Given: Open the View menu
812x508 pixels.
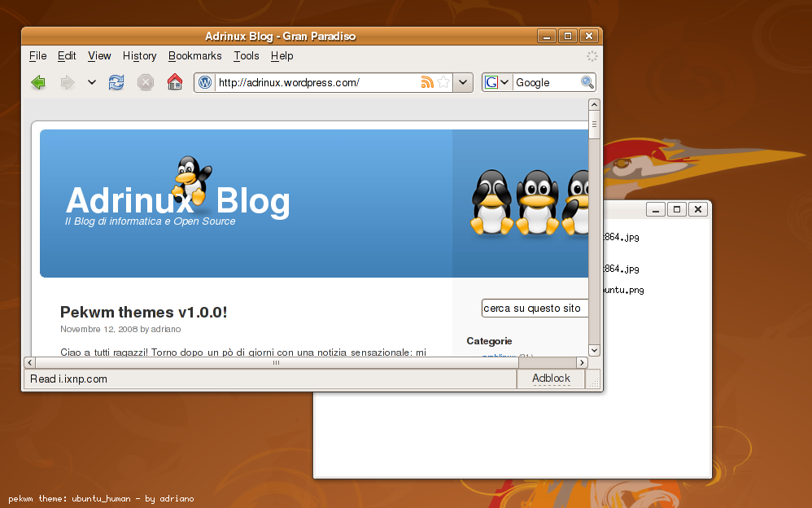Looking at the screenshot, I should coord(99,55).
